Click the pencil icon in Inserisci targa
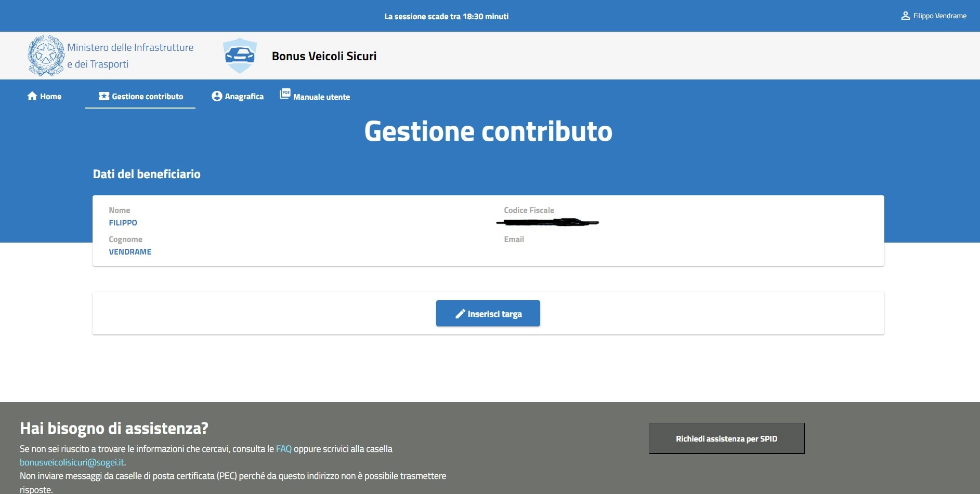 [x=460, y=314]
